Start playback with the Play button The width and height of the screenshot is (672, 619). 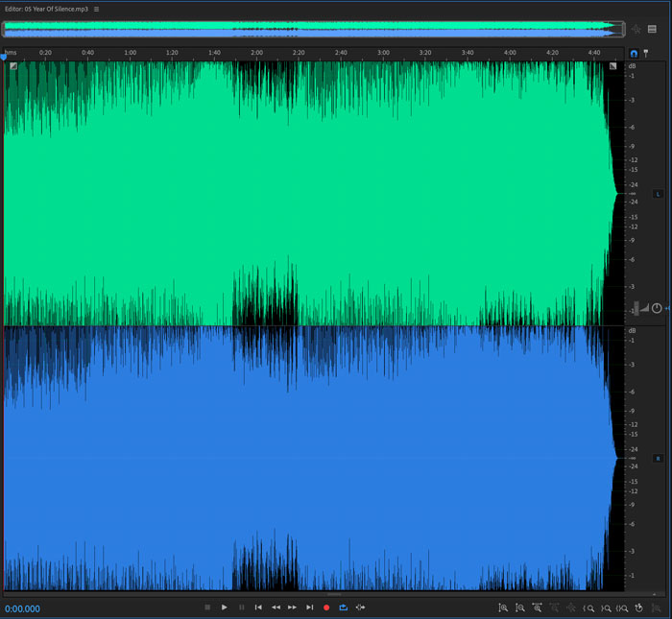[x=224, y=607]
